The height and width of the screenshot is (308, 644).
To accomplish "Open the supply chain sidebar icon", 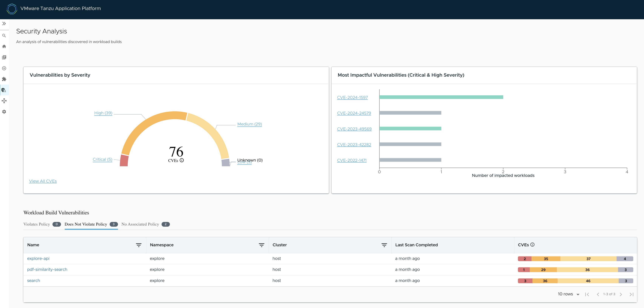I will [4, 101].
